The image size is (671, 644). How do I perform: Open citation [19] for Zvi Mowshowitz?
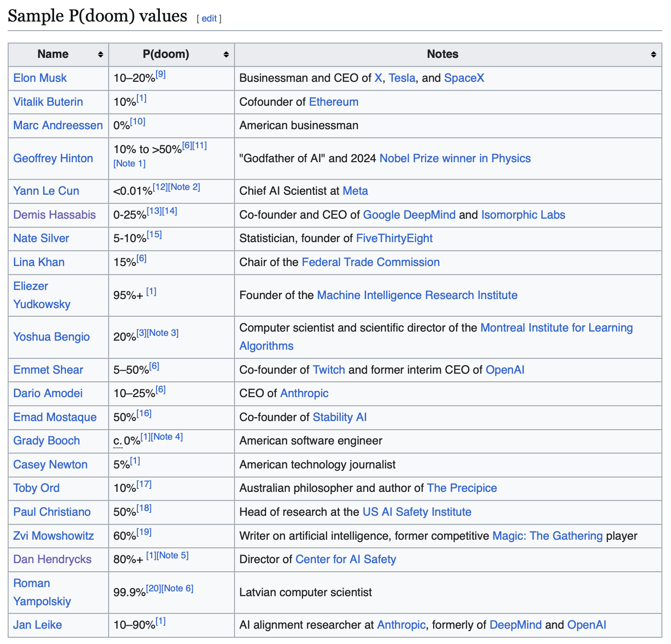(144, 532)
